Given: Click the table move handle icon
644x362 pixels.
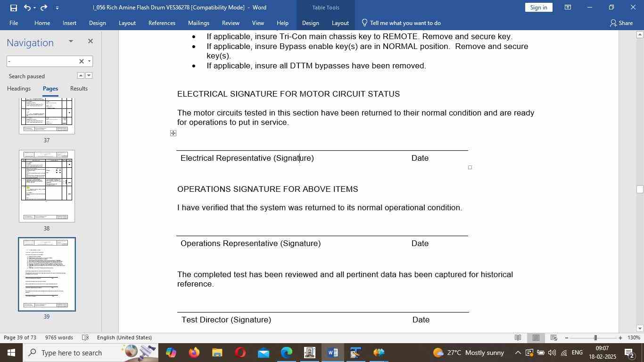Looking at the screenshot, I should 173,133.
